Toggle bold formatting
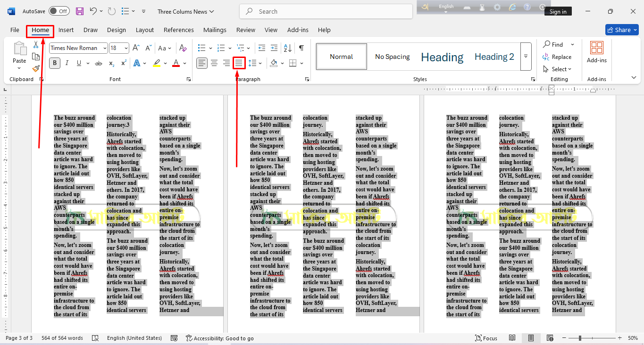This screenshot has height=345, width=644. pos(54,63)
